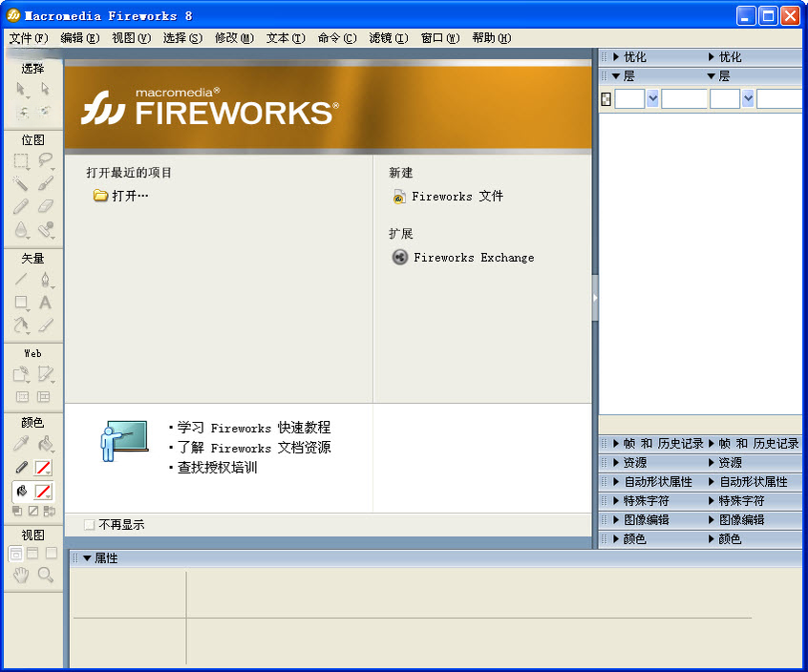
Task: Expand the leftmost 优化 panel
Action: tap(616, 57)
